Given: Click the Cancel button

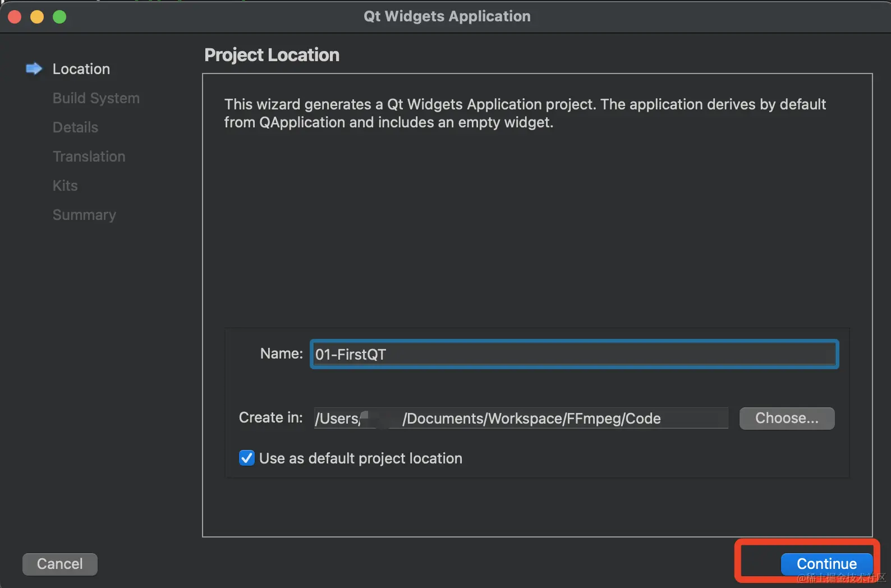Looking at the screenshot, I should click(60, 564).
